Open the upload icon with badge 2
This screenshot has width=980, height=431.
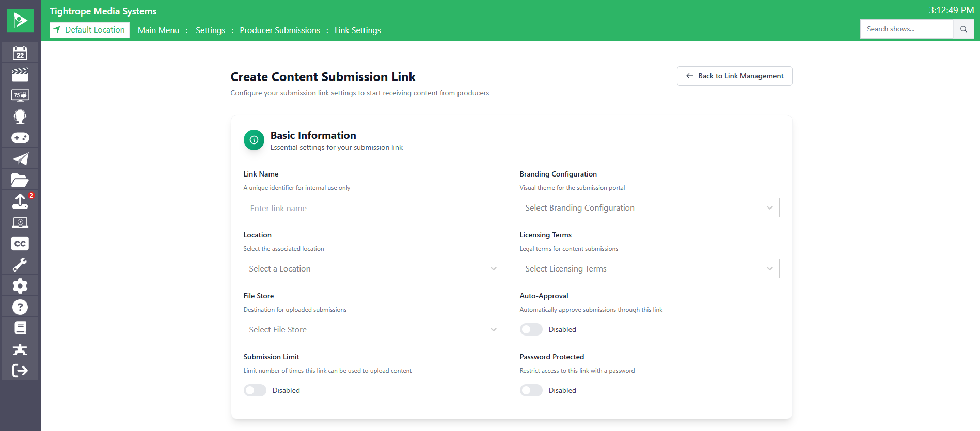click(20, 201)
